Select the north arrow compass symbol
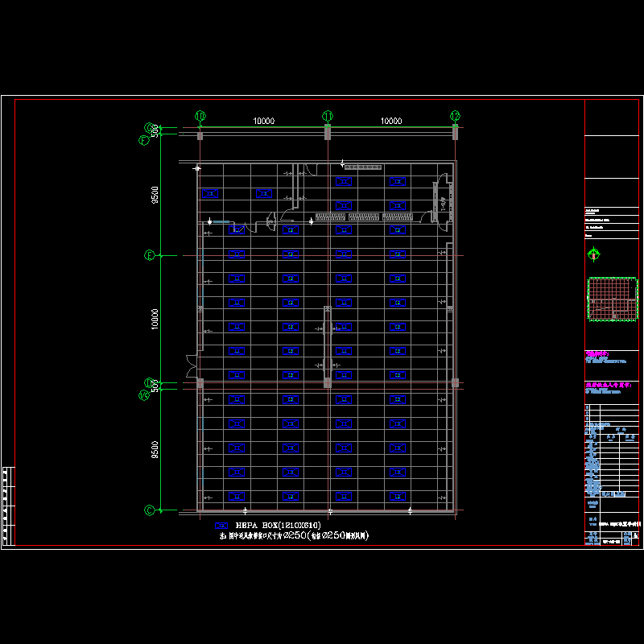The width and height of the screenshot is (644, 644). [594, 255]
